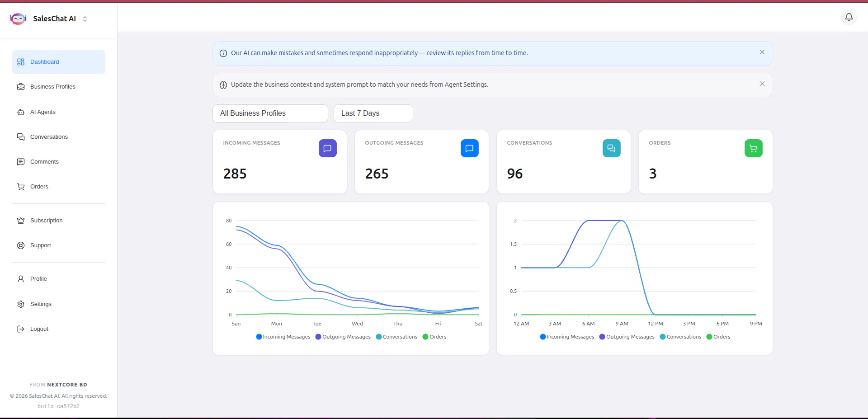Image resolution: width=868 pixels, height=419 pixels.
Task: Click the SalesChat AI robot logo
Action: tap(18, 19)
